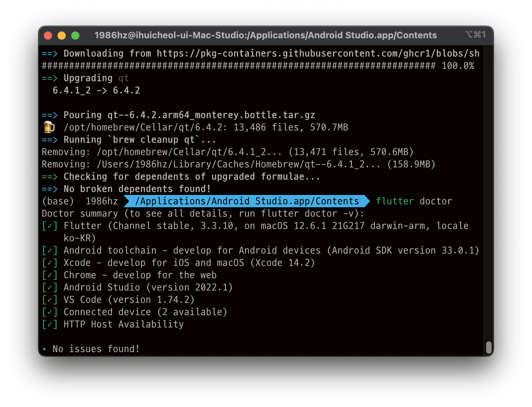Click the ⌥⌘1 shortcut indicator in title bar

[x=476, y=35]
